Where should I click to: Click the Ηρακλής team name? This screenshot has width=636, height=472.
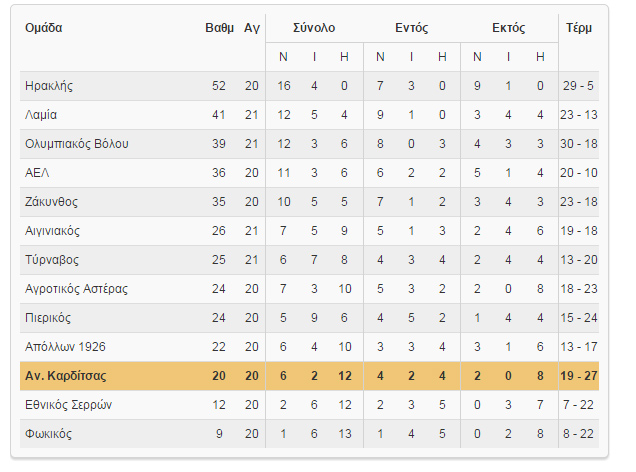[x=49, y=86]
